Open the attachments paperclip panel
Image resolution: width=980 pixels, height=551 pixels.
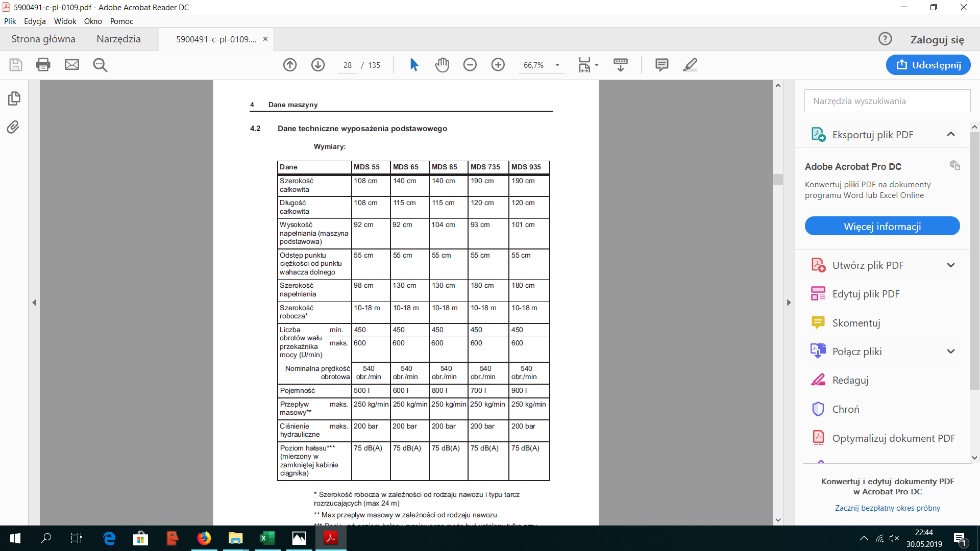(x=13, y=127)
